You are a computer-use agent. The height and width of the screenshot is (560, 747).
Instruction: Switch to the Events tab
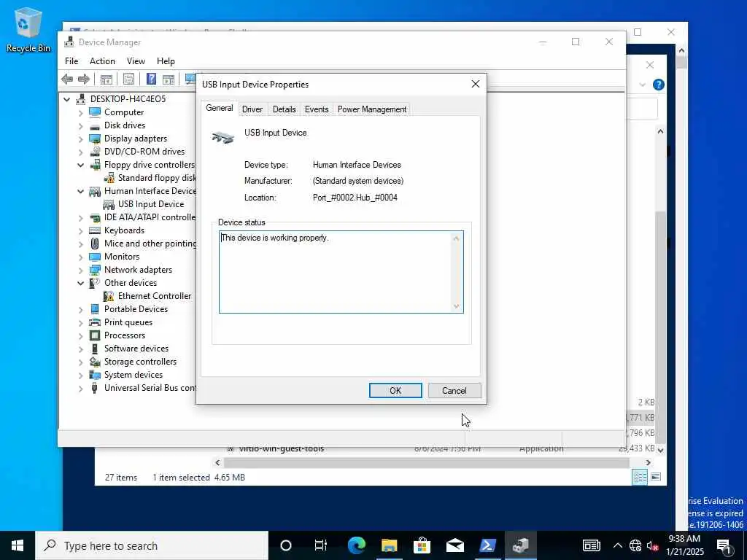click(x=317, y=109)
